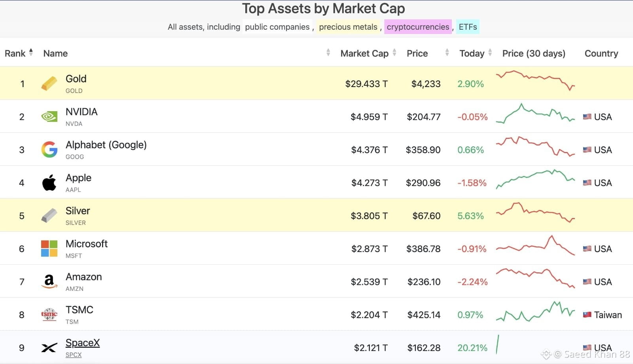Viewport: 633px width, 364px height.
Task: Click the USA flag in Amazon row
Action: [587, 282]
